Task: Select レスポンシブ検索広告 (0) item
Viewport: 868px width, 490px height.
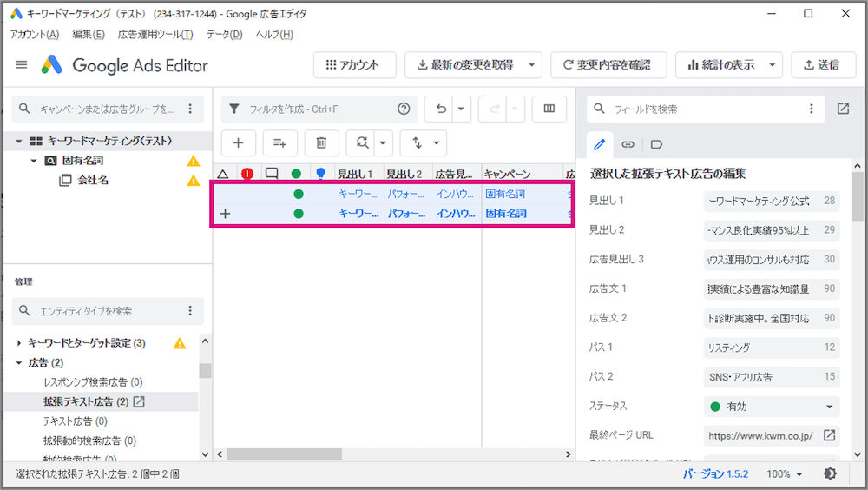Action: click(93, 382)
